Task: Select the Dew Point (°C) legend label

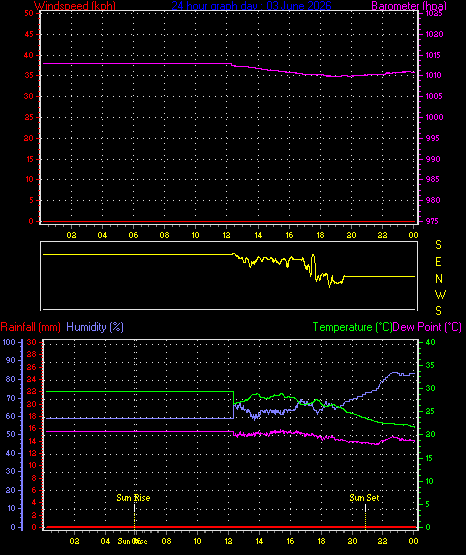Action: pyautogui.click(x=427, y=327)
